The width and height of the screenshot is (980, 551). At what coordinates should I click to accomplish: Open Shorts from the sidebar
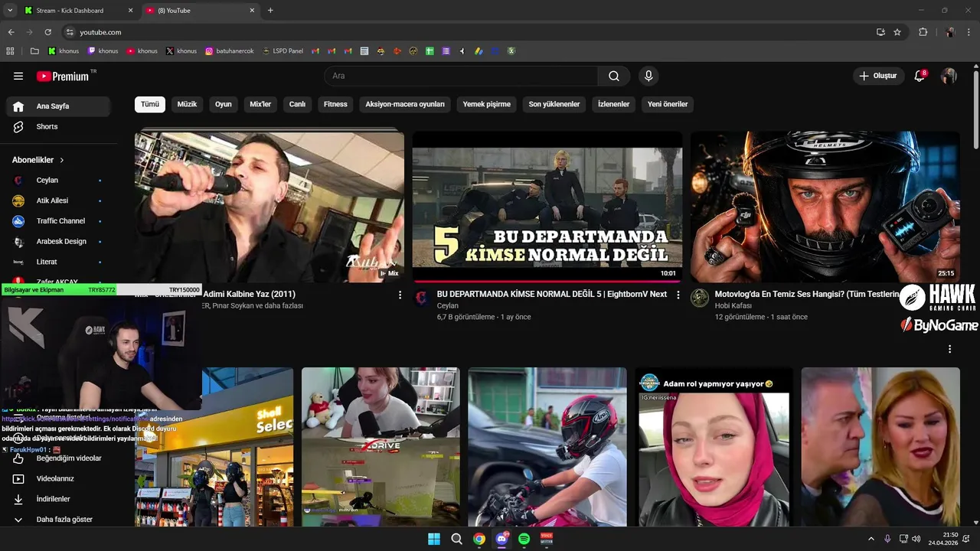click(x=58, y=126)
